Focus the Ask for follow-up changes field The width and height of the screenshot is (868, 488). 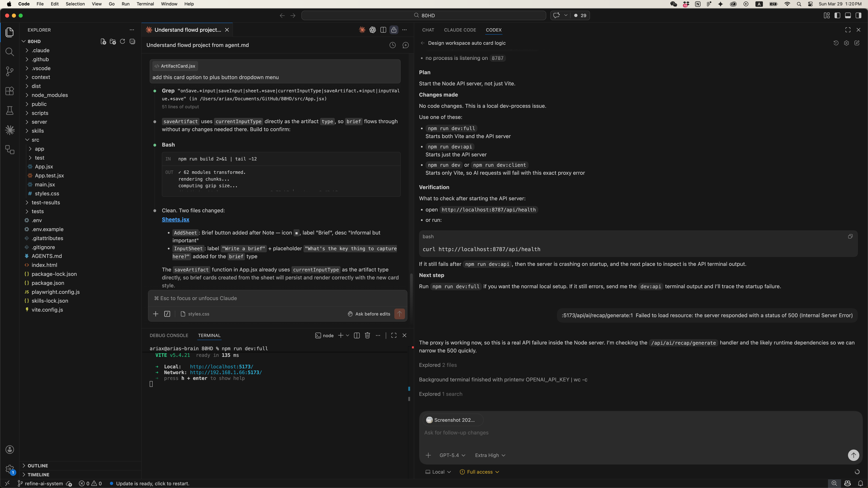640,433
